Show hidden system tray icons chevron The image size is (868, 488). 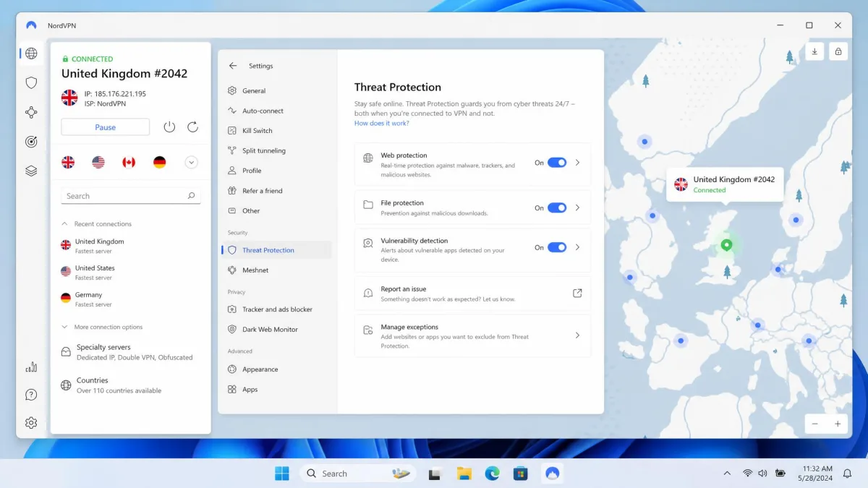[x=727, y=474]
